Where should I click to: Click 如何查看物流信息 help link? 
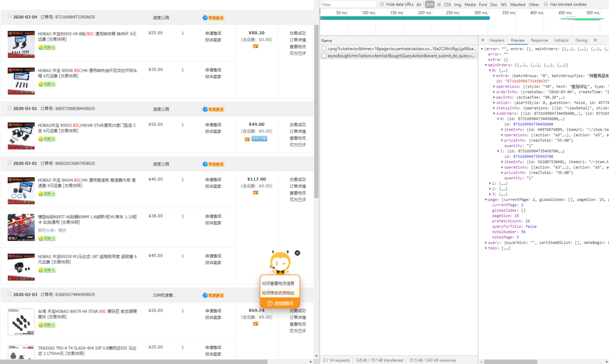tap(278, 283)
